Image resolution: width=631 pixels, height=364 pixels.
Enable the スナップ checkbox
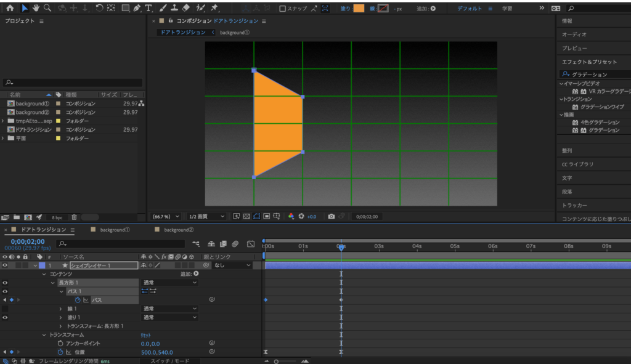[x=283, y=9]
